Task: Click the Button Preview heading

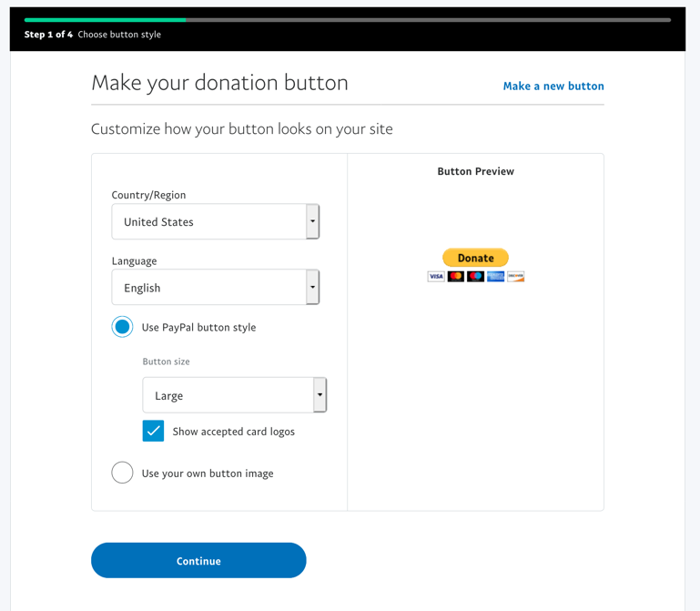Action: click(x=475, y=171)
